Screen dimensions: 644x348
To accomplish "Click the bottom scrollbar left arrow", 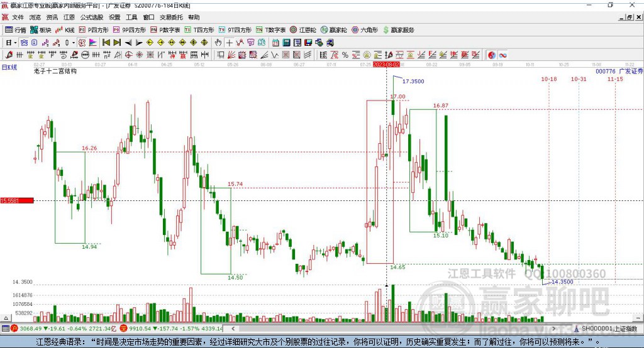I will coord(233,329).
